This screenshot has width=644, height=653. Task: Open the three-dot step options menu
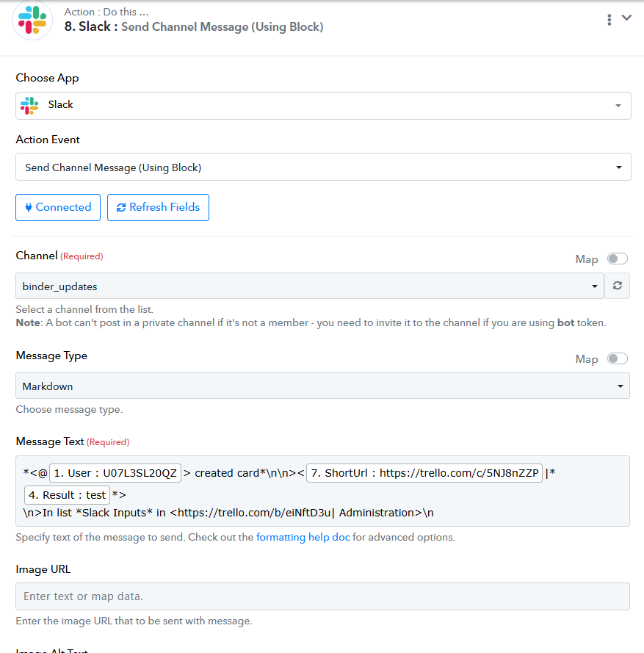point(609,20)
